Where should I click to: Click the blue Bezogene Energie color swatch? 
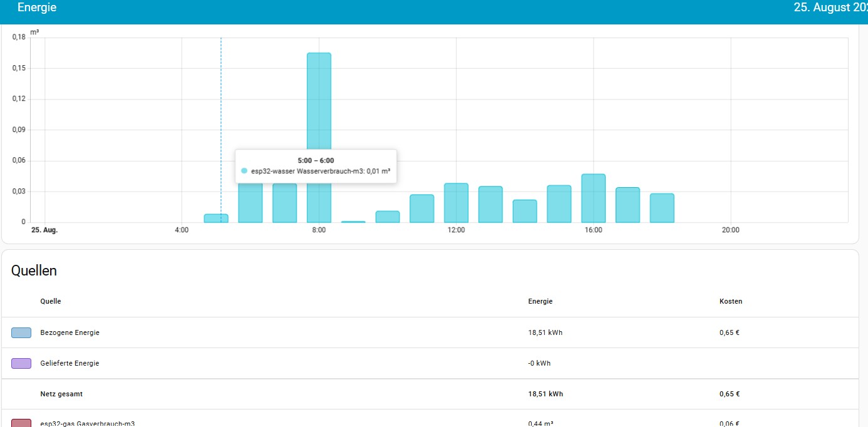21,332
